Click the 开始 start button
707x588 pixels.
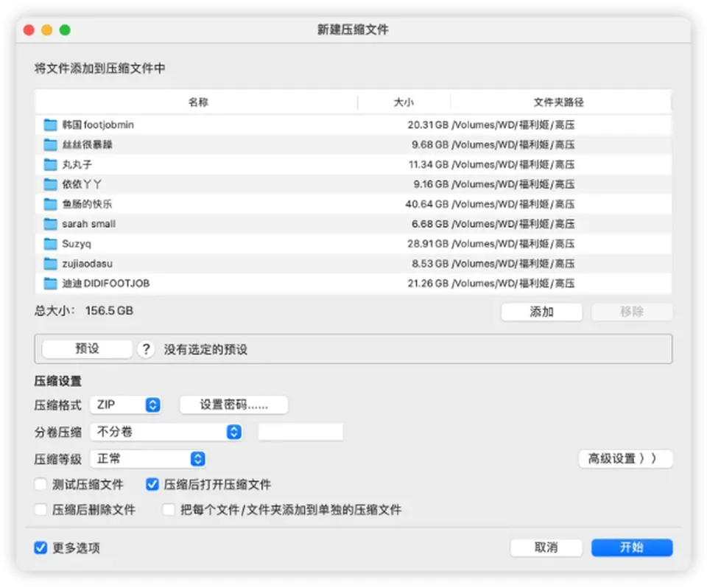click(632, 547)
